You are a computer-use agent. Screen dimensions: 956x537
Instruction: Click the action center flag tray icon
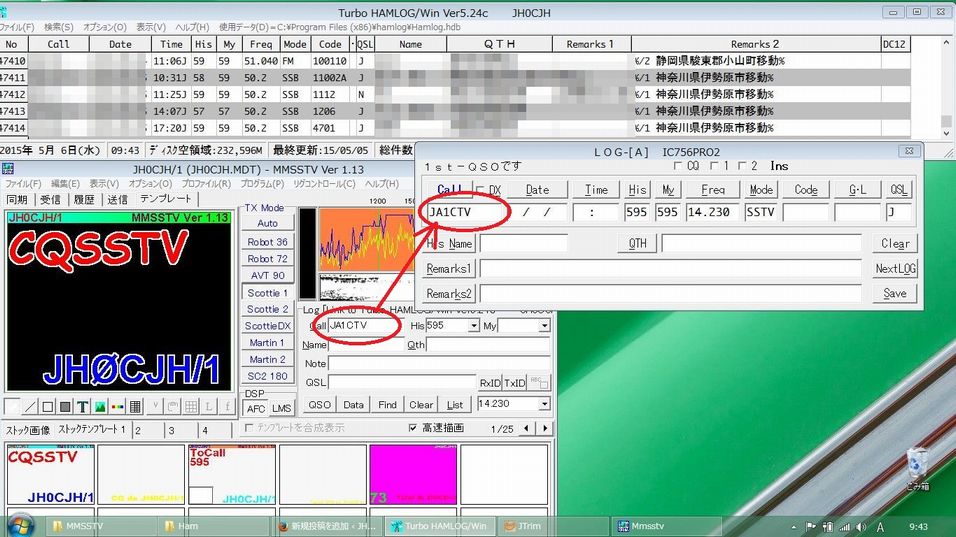(811, 527)
